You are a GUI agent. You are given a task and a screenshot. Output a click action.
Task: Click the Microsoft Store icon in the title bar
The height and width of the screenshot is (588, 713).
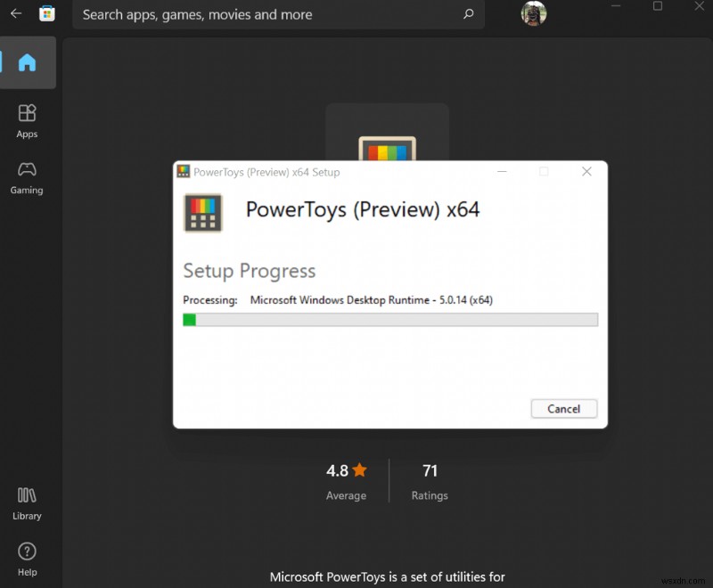(47, 13)
